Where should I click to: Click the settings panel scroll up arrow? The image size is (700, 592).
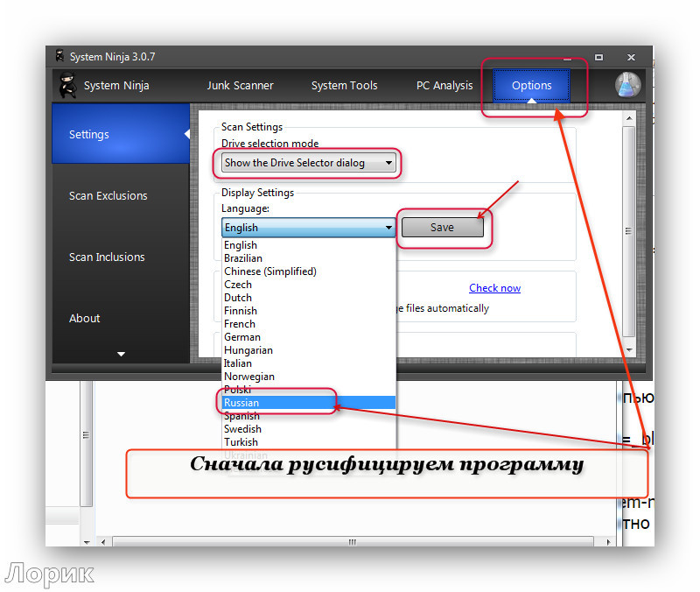click(629, 118)
